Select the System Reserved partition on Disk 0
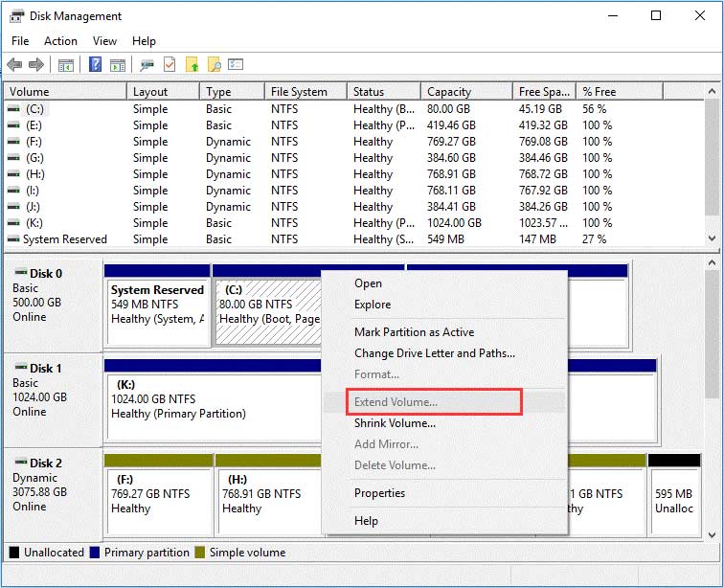The width and height of the screenshot is (724, 588). [x=156, y=305]
